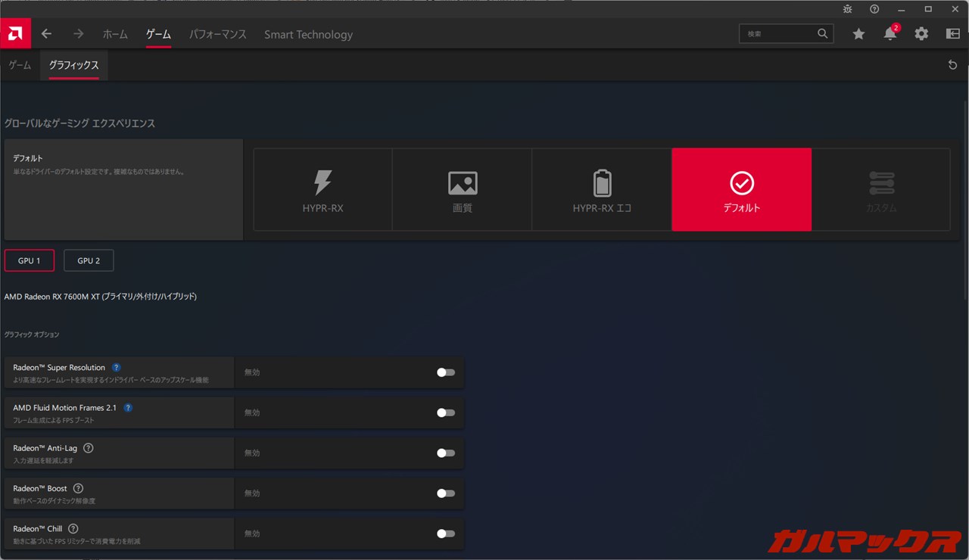This screenshot has width=969, height=560.
Task: Show help for Radeon Boost
Action: 78,488
